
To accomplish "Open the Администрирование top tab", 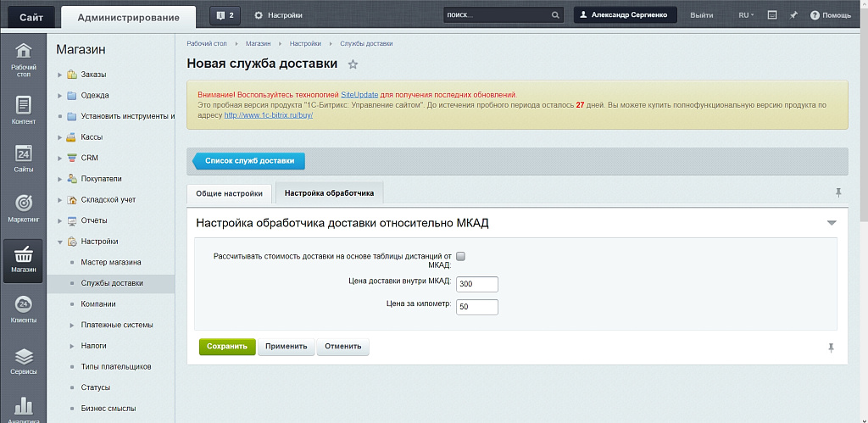I will (127, 17).
